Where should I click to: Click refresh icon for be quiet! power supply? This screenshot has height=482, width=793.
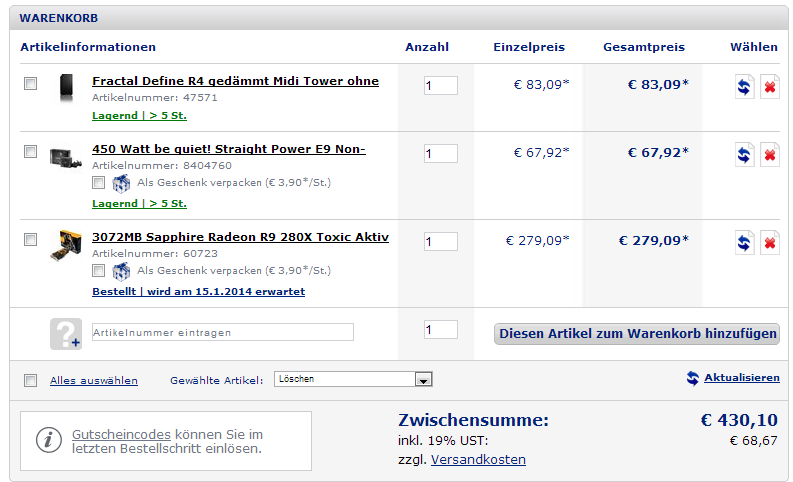pyautogui.click(x=745, y=155)
